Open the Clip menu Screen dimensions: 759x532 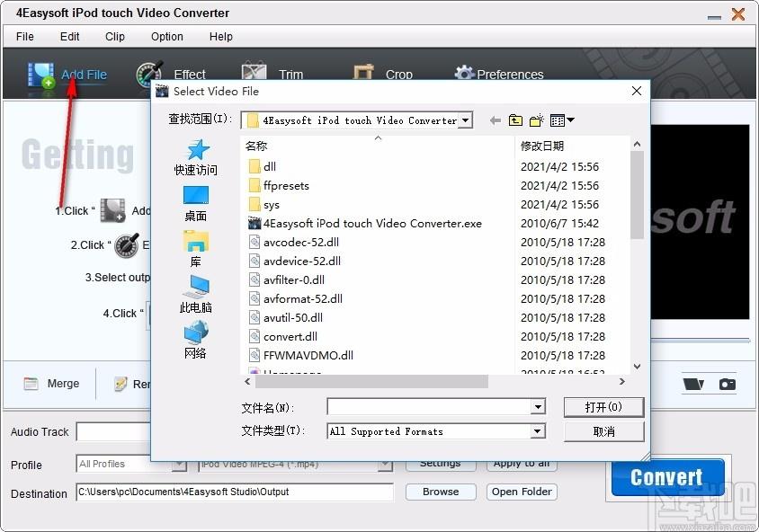click(x=115, y=37)
